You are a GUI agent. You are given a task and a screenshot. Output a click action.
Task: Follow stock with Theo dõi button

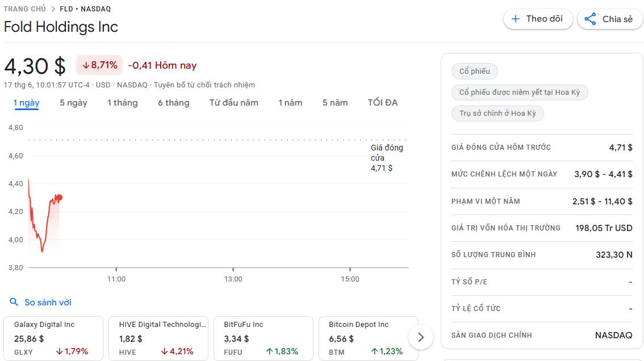point(538,19)
